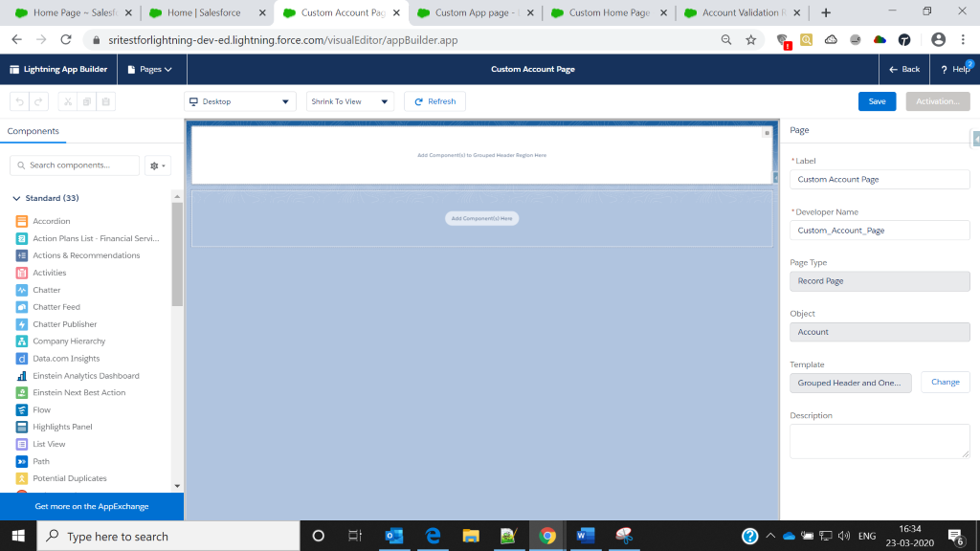
Task: Open the Pages menu
Action: pyautogui.click(x=149, y=70)
